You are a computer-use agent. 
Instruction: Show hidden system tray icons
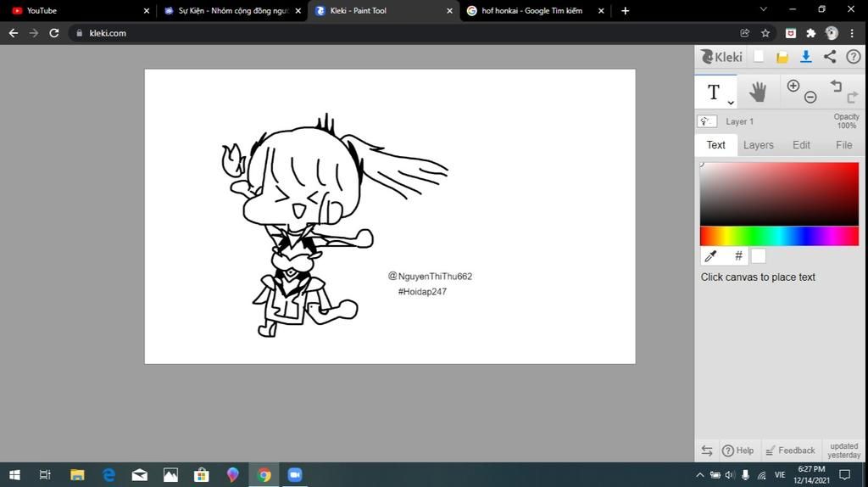[x=699, y=475]
